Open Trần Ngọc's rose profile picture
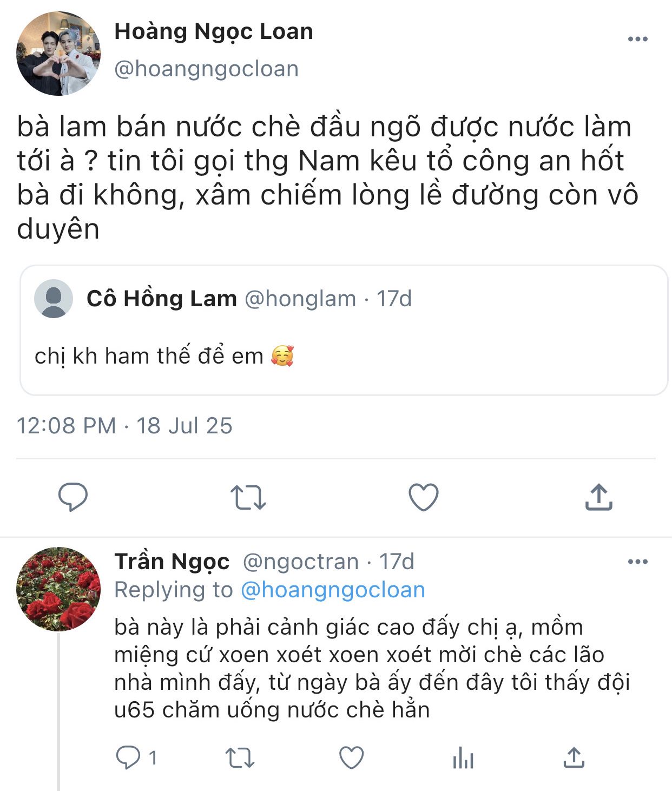 tap(58, 589)
